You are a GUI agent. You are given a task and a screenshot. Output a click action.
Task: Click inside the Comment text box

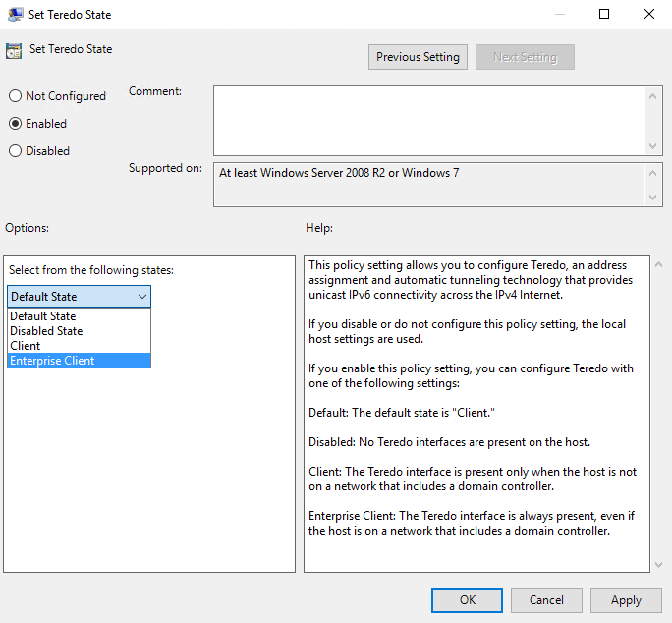coord(429,120)
